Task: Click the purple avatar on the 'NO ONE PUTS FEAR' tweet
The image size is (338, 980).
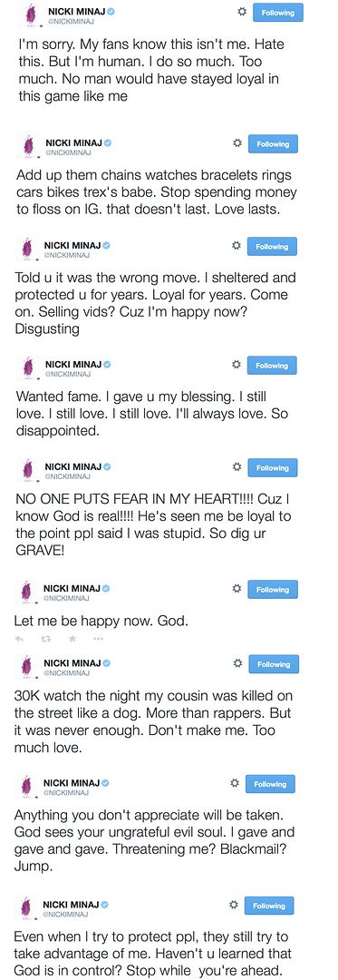Action: tap(27, 471)
